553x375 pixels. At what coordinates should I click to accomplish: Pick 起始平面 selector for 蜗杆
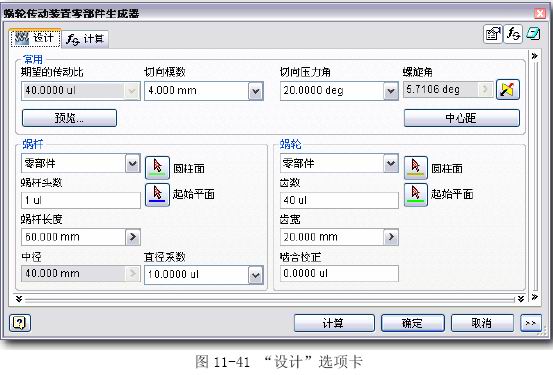click(x=157, y=194)
